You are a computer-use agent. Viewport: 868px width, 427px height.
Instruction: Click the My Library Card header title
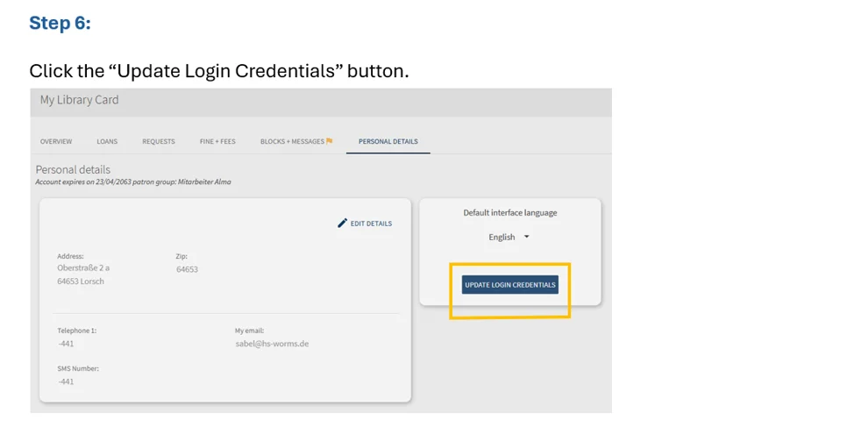(x=79, y=100)
